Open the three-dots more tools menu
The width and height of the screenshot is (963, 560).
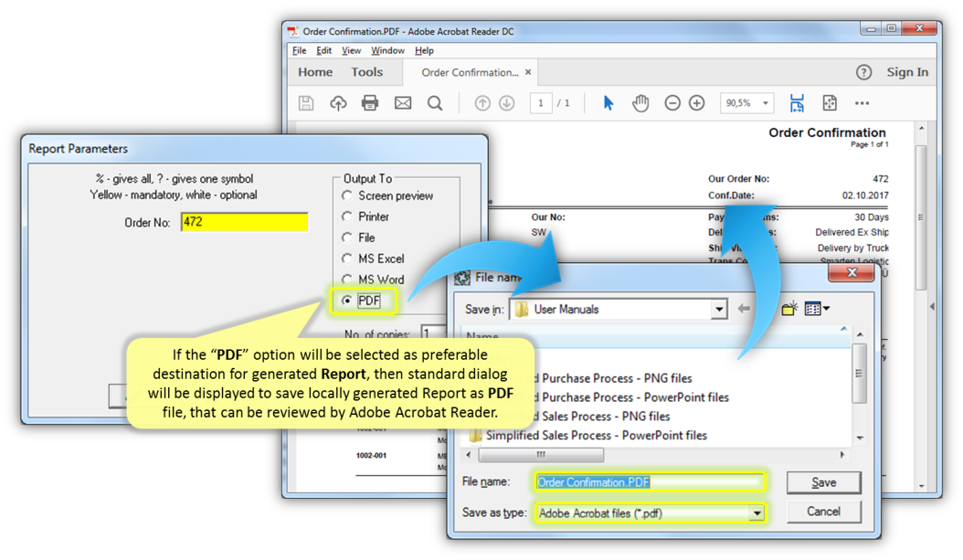862,103
